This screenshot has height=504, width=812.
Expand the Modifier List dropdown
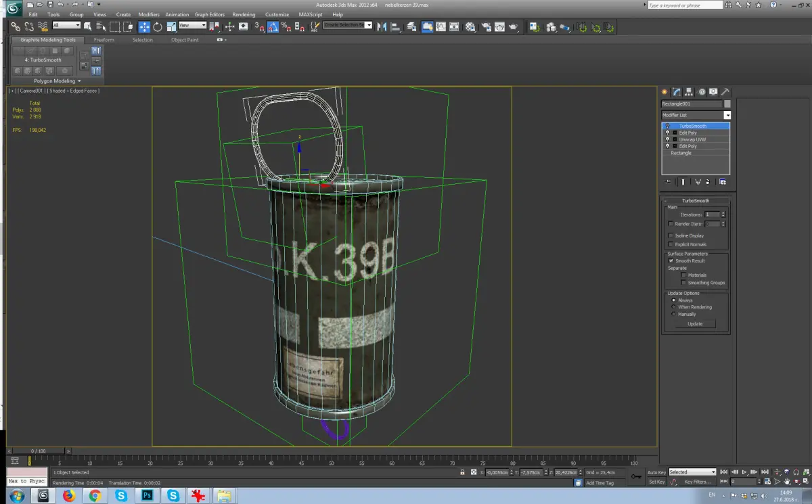[x=727, y=116]
